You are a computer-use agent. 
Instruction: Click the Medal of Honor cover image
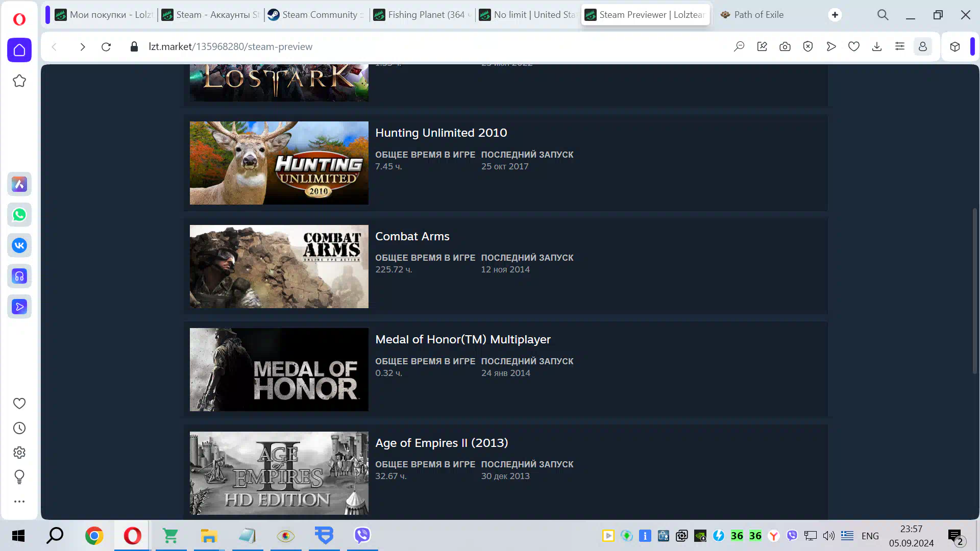(279, 369)
